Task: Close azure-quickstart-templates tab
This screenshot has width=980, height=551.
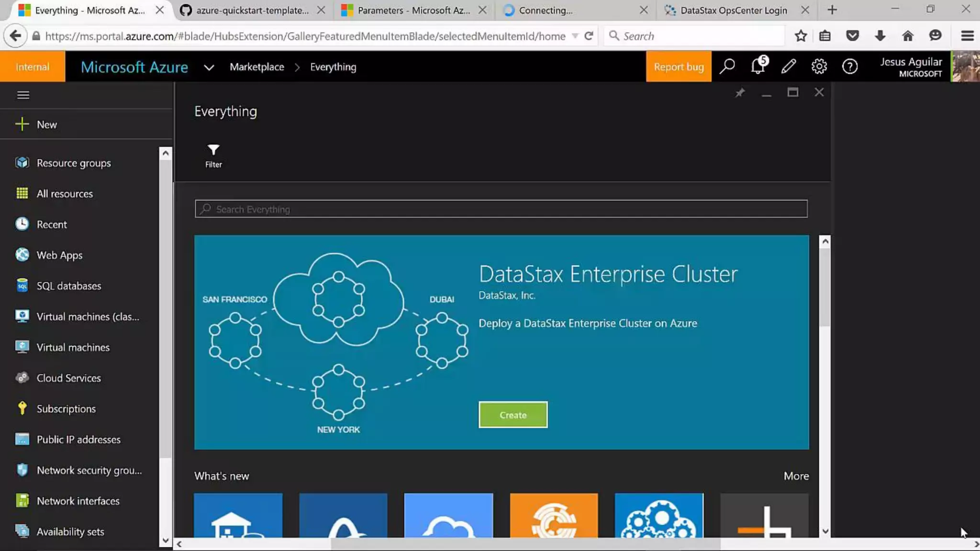Action: tap(321, 10)
